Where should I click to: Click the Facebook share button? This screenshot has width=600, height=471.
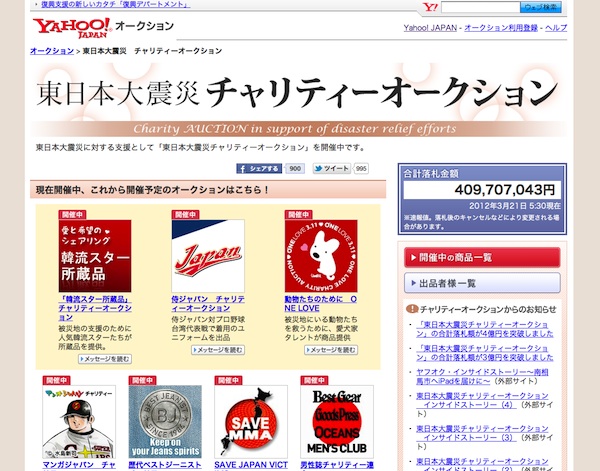260,169
